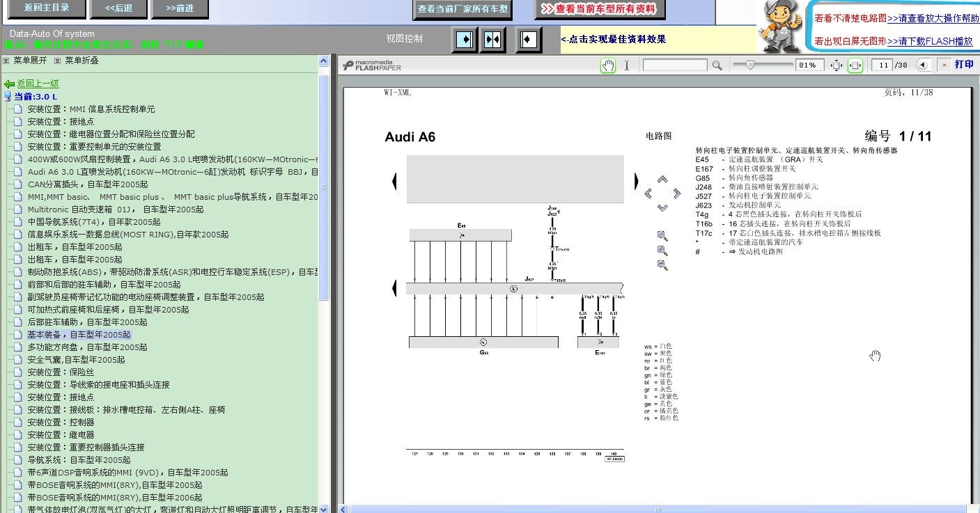The width and height of the screenshot is (980, 513).
Task: Select 安装位置：继电器位置分配和保险丝位置分配
Action: pyautogui.click(x=111, y=134)
